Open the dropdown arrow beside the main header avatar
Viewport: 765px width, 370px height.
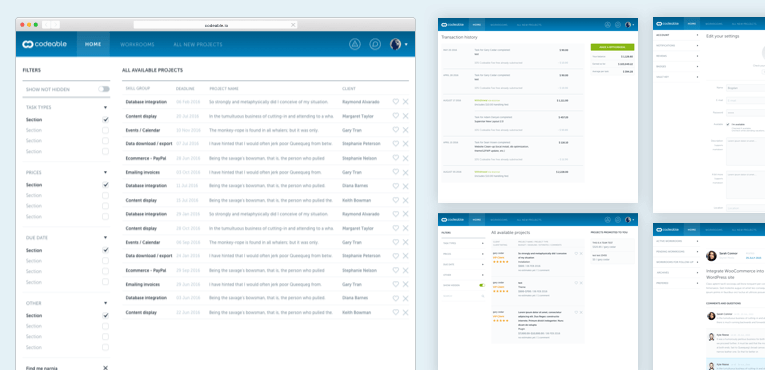point(406,45)
